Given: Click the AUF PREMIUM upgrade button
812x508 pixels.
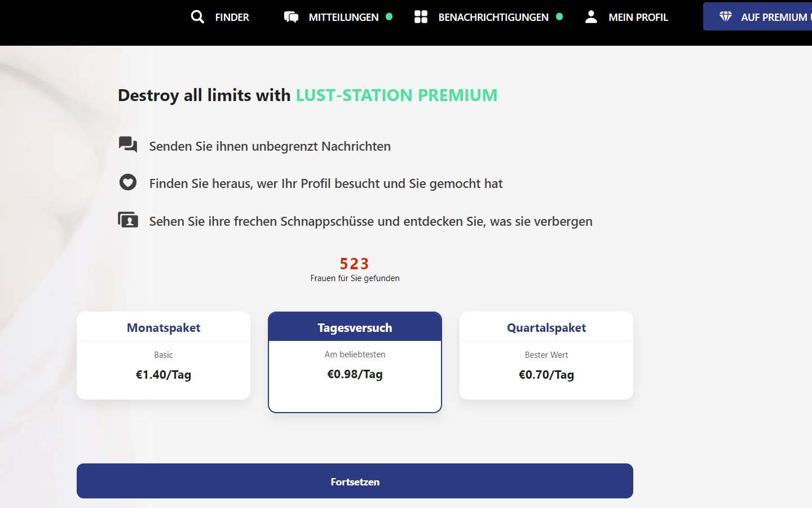Looking at the screenshot, I should pyautogui.click(x=757, y=16).
